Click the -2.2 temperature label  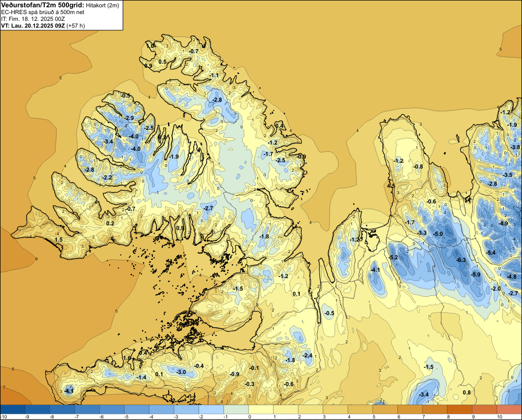108,178
